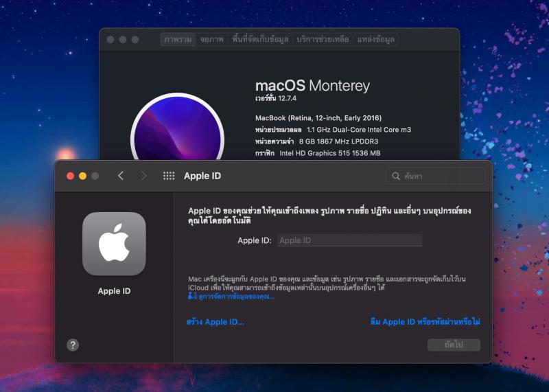Minimize the Apple ID window with the yellow button
The width and height of the screenshot is (549, 392).
click(x=82, y=176)
